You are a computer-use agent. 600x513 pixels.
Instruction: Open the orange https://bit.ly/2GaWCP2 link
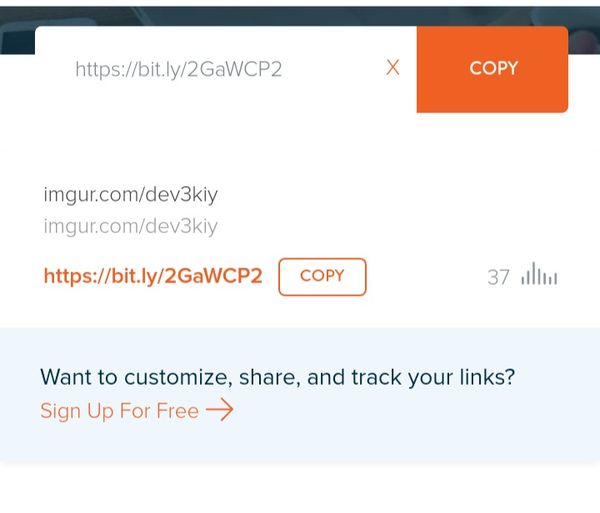pos(153,276)
